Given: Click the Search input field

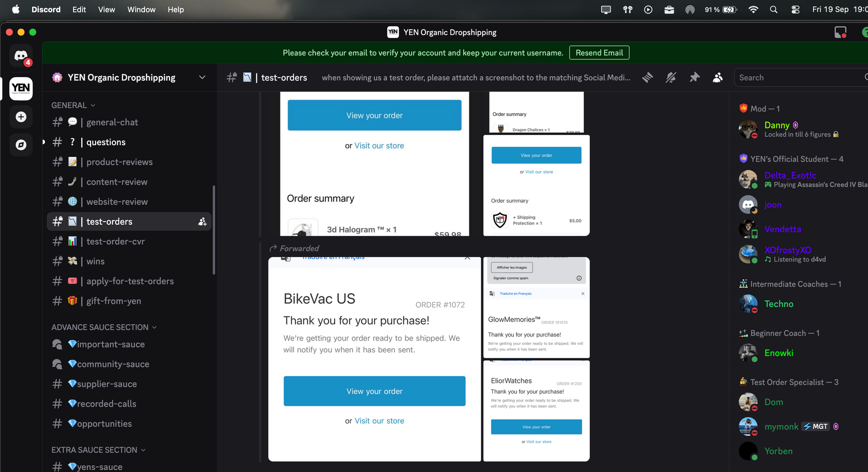Looking at the screenshot, I should pos(798,78).
